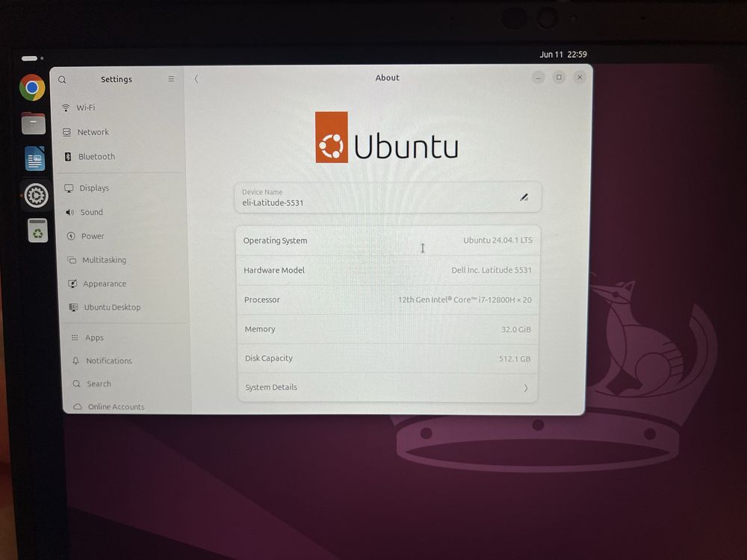Image resolution: width=747 pixels, height=560 pixels.
Task: Open the Files manager in the dock
Action: tap(34, 123)
